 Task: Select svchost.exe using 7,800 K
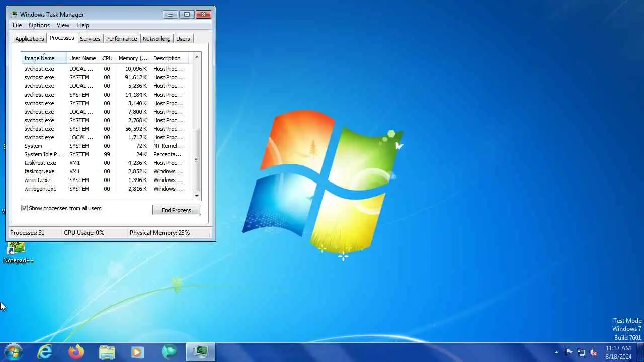tap(106, 112)
